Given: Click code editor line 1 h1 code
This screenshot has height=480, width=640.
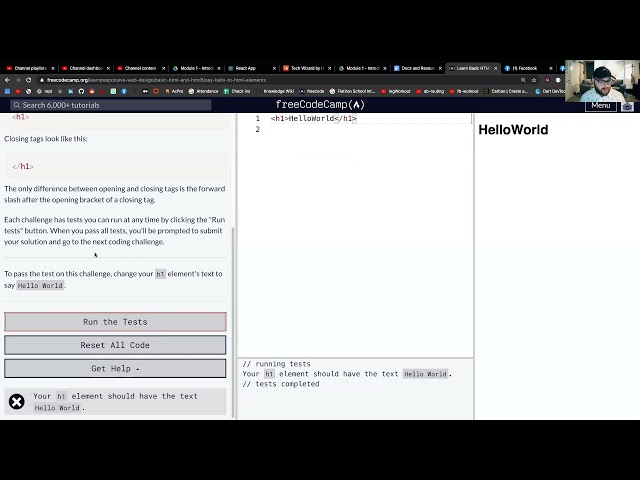Looking at the screenshot, I should (314, 118).
